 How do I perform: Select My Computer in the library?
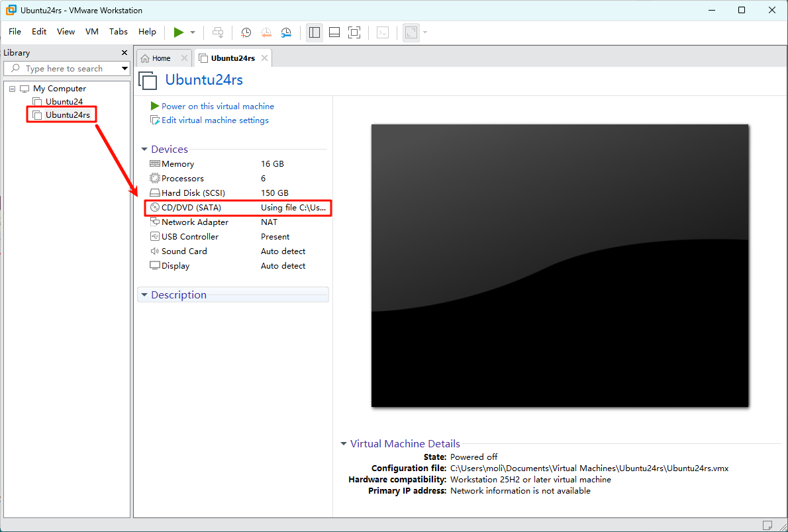(x=60, y=89)
